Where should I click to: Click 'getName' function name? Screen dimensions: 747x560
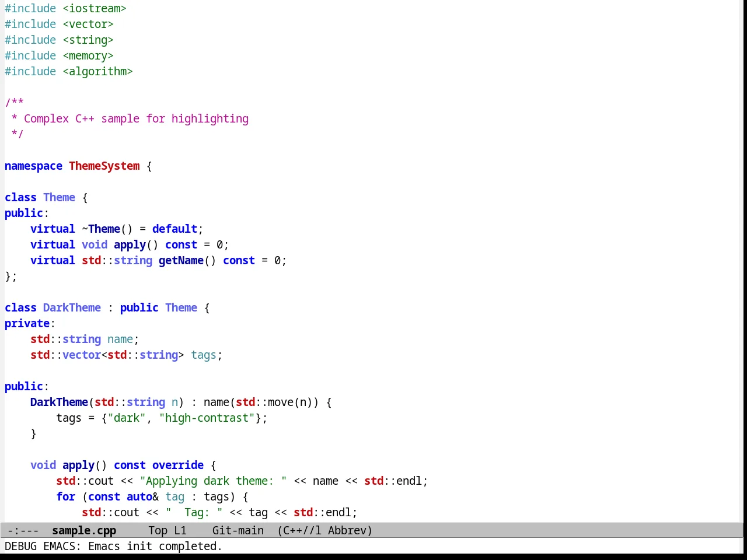pos(181,260)
